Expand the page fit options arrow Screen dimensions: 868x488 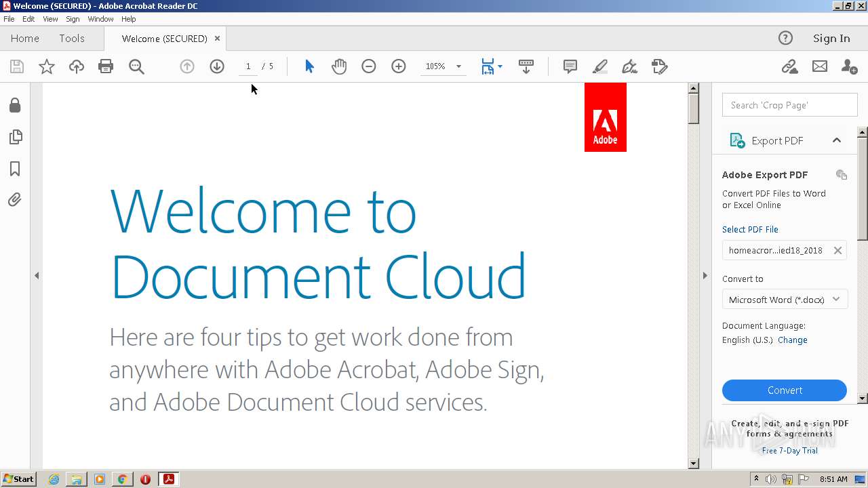point(500,66)
